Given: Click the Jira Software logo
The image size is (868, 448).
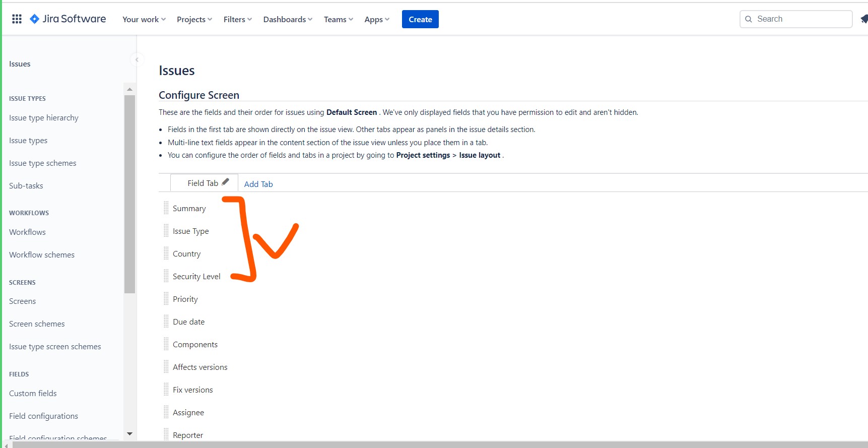Looking at the screenshot, I should coord(68,19).
